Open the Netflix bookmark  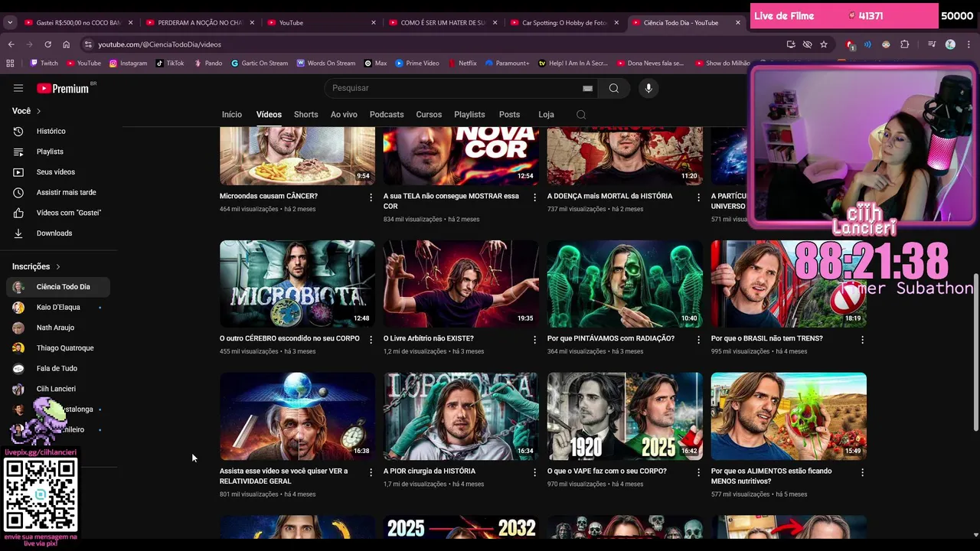462,63
